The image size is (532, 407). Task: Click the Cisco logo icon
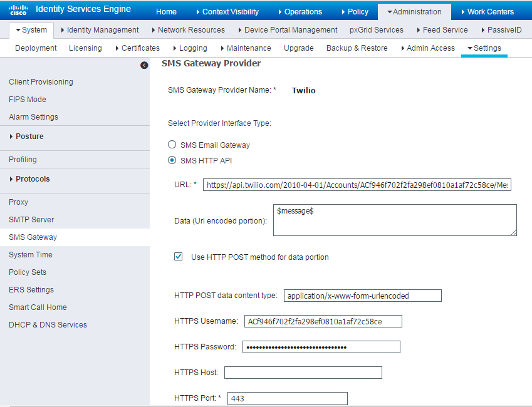point(18,10)
